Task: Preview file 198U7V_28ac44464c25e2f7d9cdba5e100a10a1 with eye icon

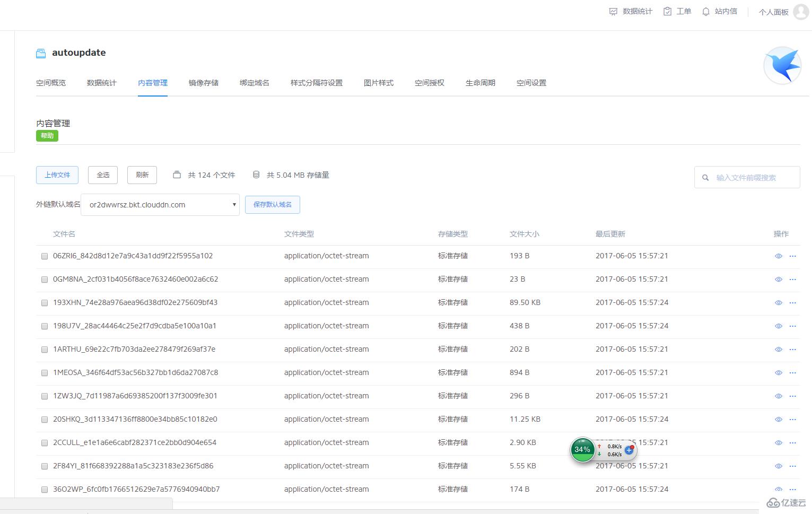Action: point(779,326)
